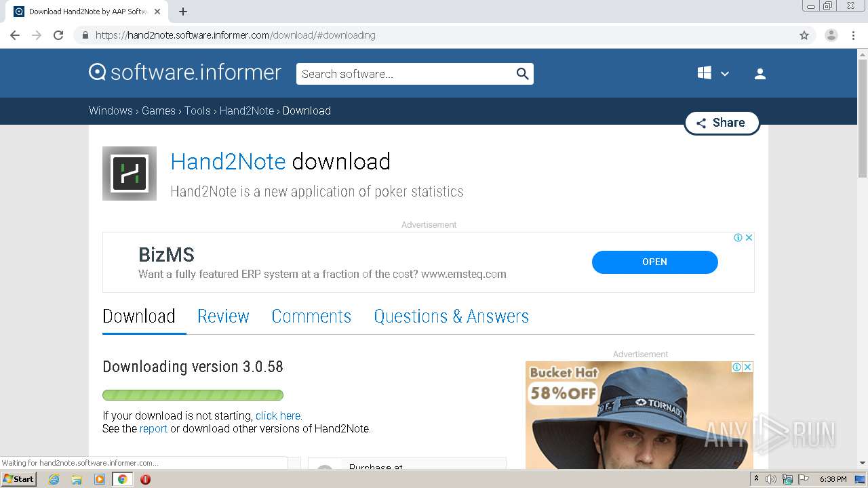Open the 'report' link
Screen dimensions: 868x488
153,428
